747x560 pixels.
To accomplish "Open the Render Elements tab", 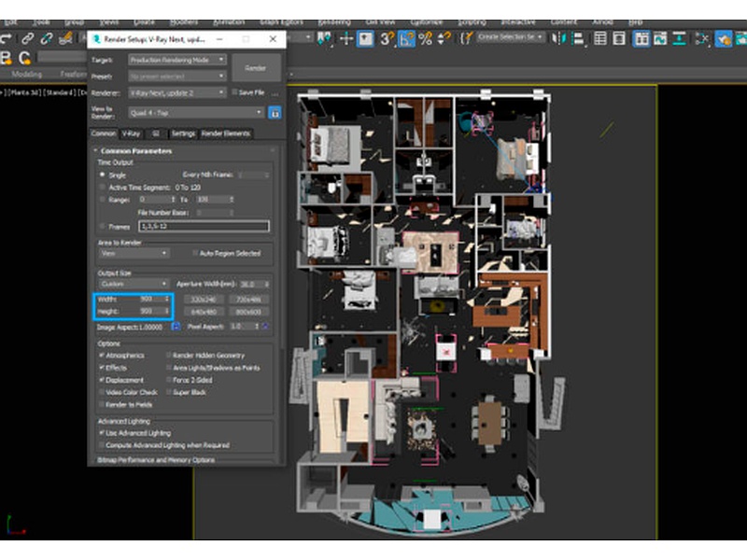I will click(x=226, y=133).
